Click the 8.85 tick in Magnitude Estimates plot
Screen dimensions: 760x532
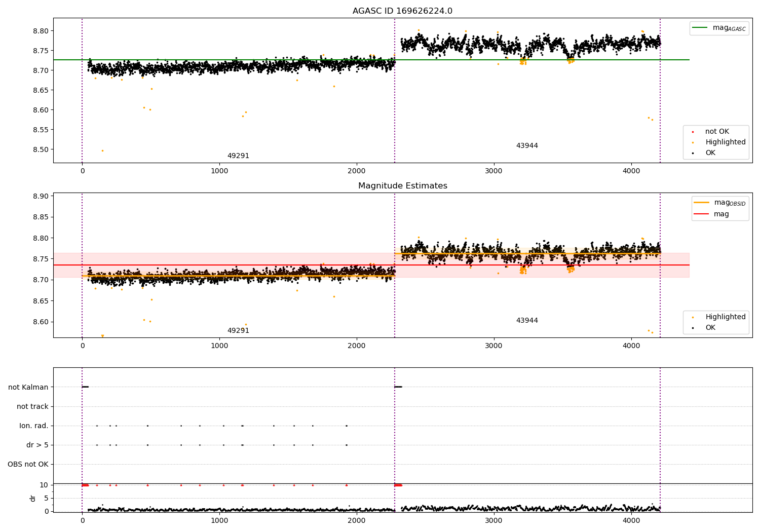click(x=41, y=217)
